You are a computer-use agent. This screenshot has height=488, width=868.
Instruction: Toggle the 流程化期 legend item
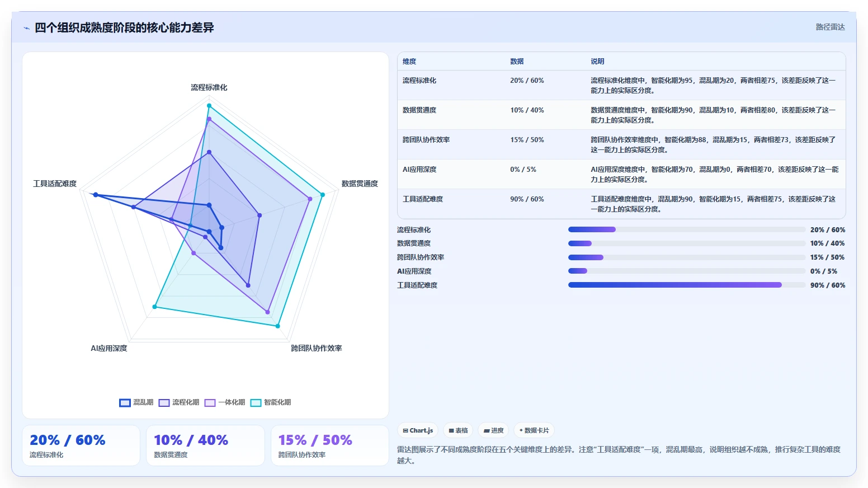(x=179, y=402)
